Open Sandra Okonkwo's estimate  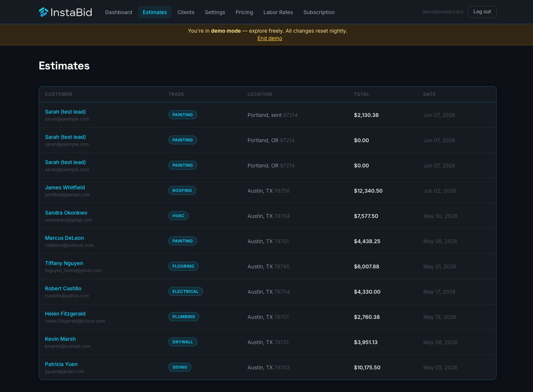click(x=66, y=212)
